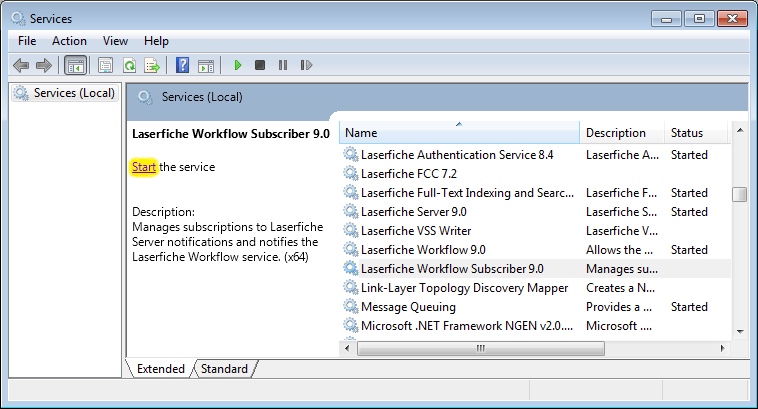Toggle Show/Hide Console Tree button
758x409 pixels.
(x=74, y=65)
